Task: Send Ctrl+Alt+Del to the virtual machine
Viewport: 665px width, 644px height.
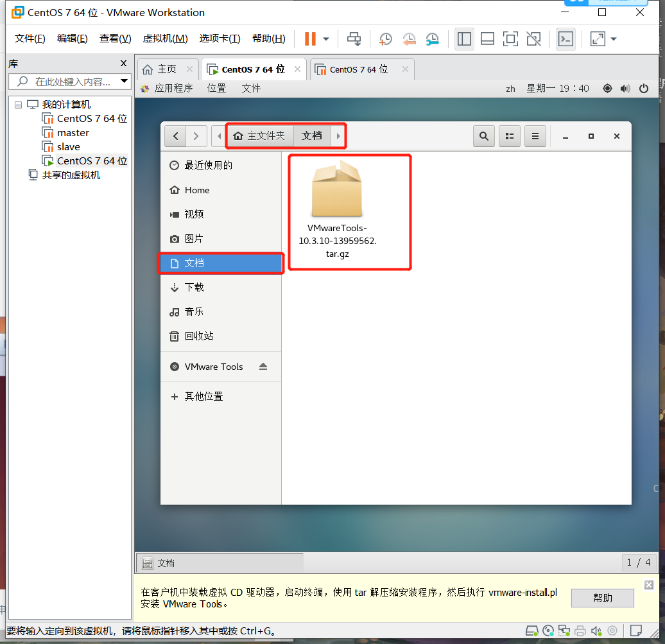Action: [x=354, y=39]
